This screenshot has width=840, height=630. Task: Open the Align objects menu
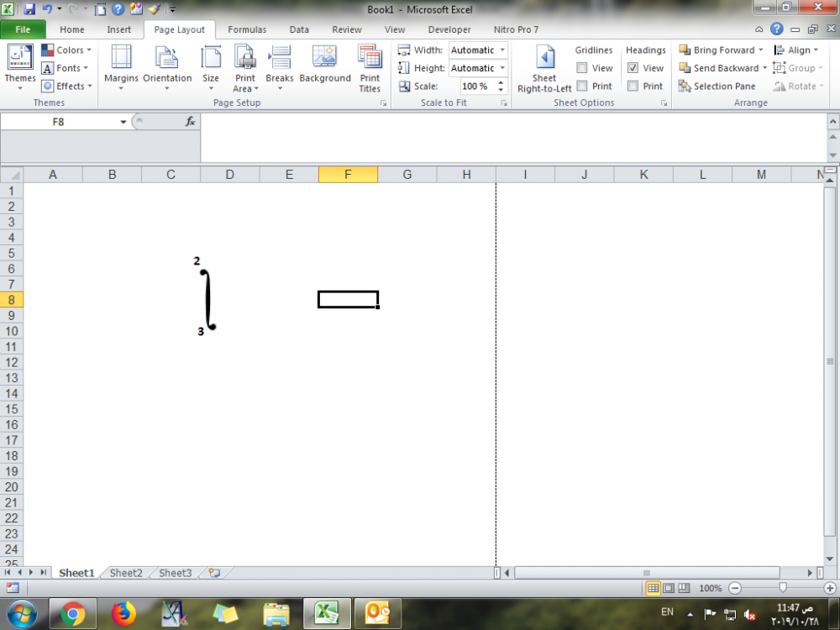point(796,50)
